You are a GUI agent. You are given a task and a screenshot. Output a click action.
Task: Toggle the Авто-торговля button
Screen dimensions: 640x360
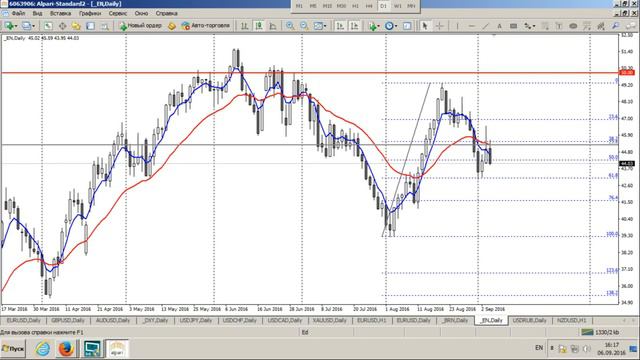pos(206,26)
